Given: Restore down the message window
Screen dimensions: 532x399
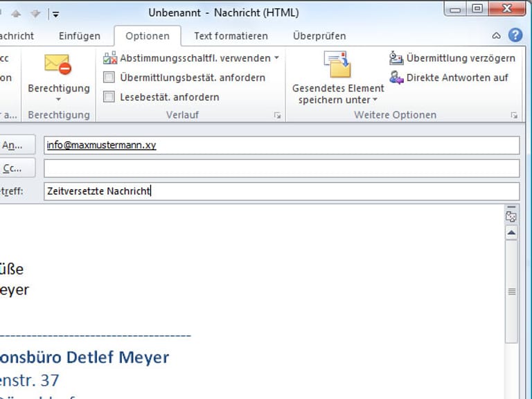Looking at the screenshot, I should [x=477, y=9].
